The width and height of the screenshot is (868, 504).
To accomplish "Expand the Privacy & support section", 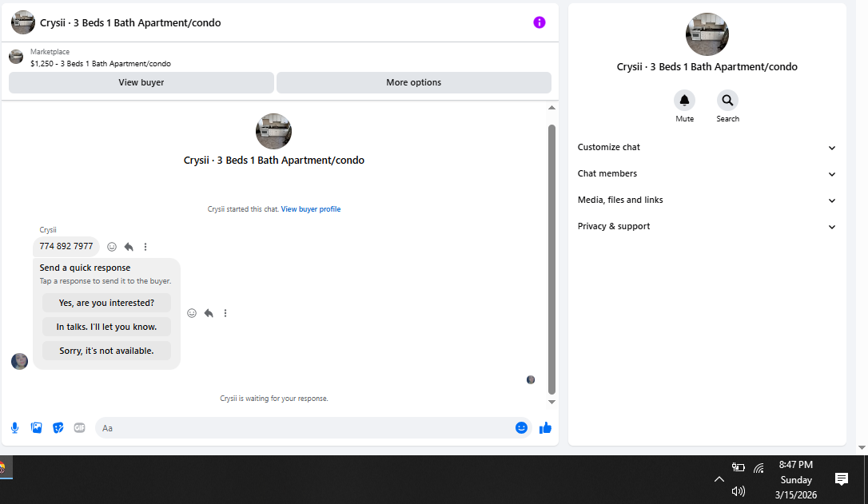I will coord(707,226).
